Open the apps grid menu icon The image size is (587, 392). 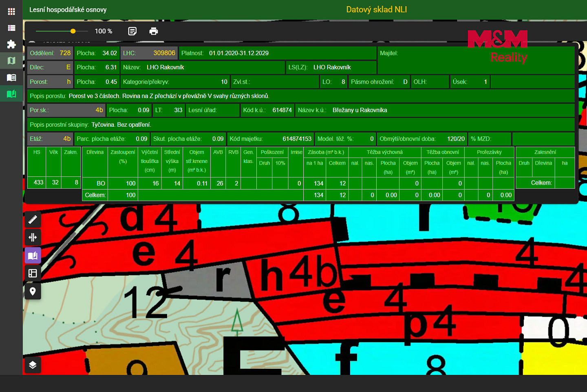pos(11,11)
